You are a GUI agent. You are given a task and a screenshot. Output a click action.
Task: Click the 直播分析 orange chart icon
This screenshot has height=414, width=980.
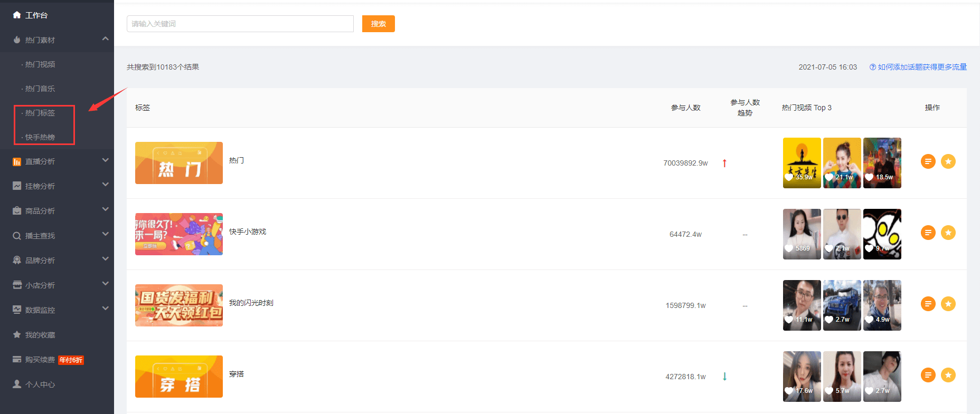(x=17, y=162)
